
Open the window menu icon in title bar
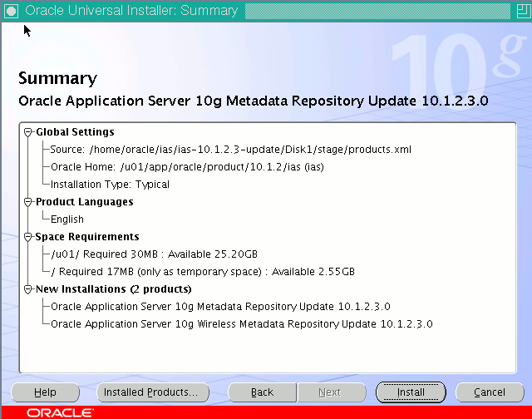[11, 11]
